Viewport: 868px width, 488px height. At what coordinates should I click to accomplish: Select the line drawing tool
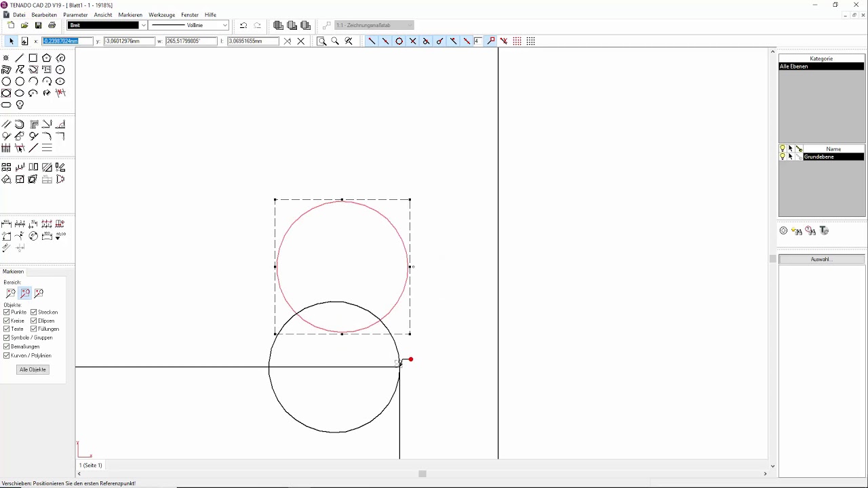[x=20, y=58]
